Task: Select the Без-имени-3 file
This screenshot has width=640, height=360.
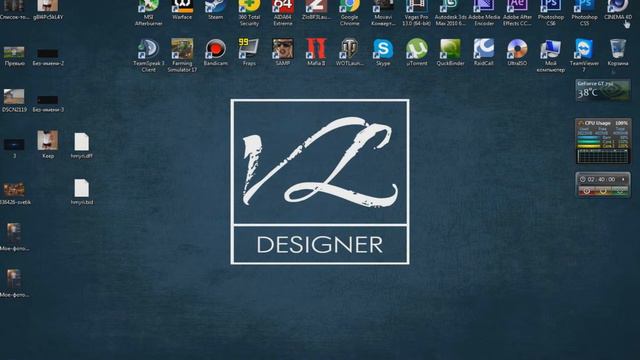Action: click(48, 103)
